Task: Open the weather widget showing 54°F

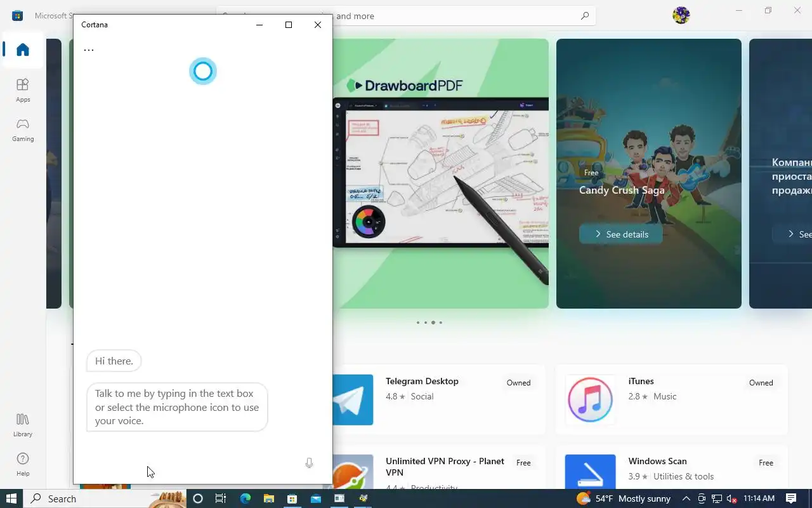Action: [624, 498]
